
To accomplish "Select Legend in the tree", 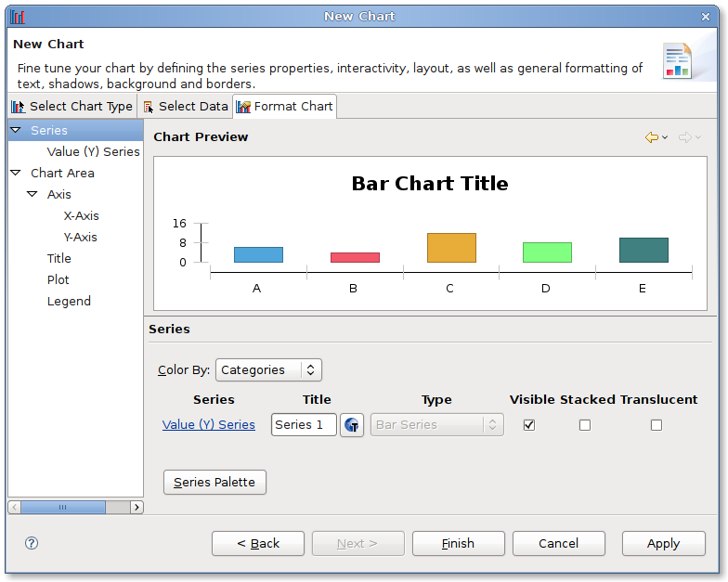I will (x=69, y=301).
